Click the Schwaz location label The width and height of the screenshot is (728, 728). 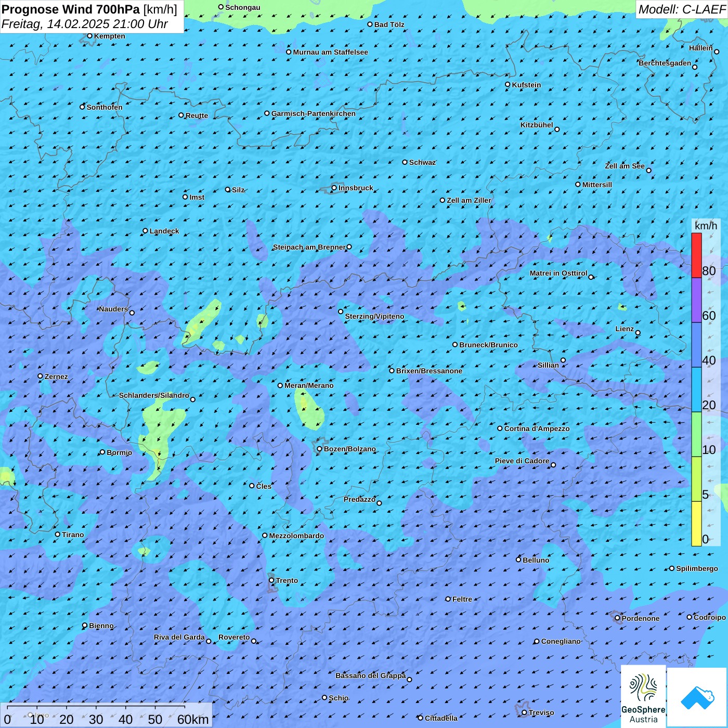422,162
